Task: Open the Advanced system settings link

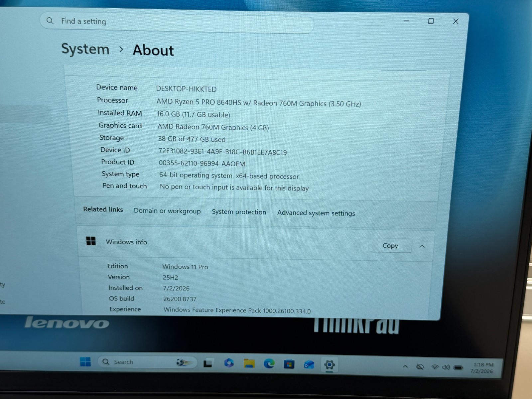Action: click(x=316, y=213)
